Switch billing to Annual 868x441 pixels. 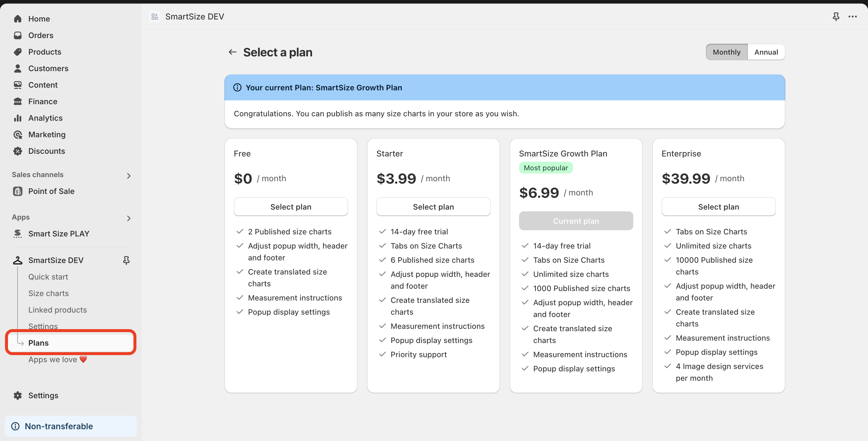[766, 52]
